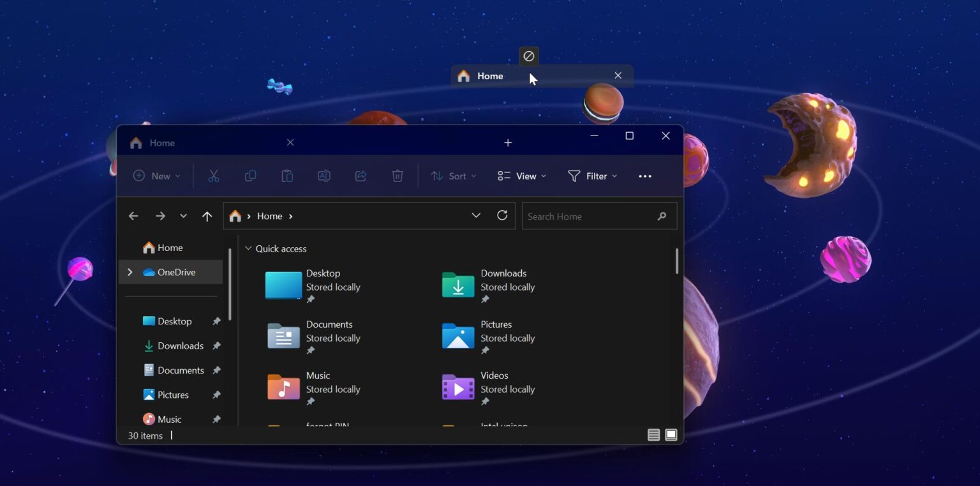
Task: Open the Sort dropdown
Action: (x=453, y=176)
